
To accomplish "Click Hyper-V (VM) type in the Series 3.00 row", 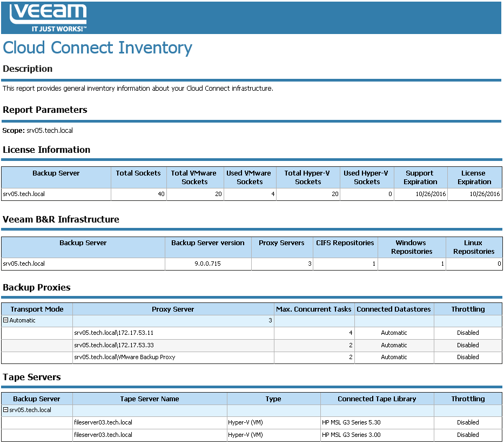I will point(245,435).
